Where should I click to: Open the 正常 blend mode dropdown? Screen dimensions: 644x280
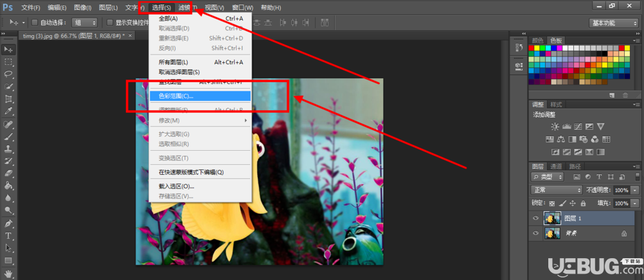[x=557, y=190]
